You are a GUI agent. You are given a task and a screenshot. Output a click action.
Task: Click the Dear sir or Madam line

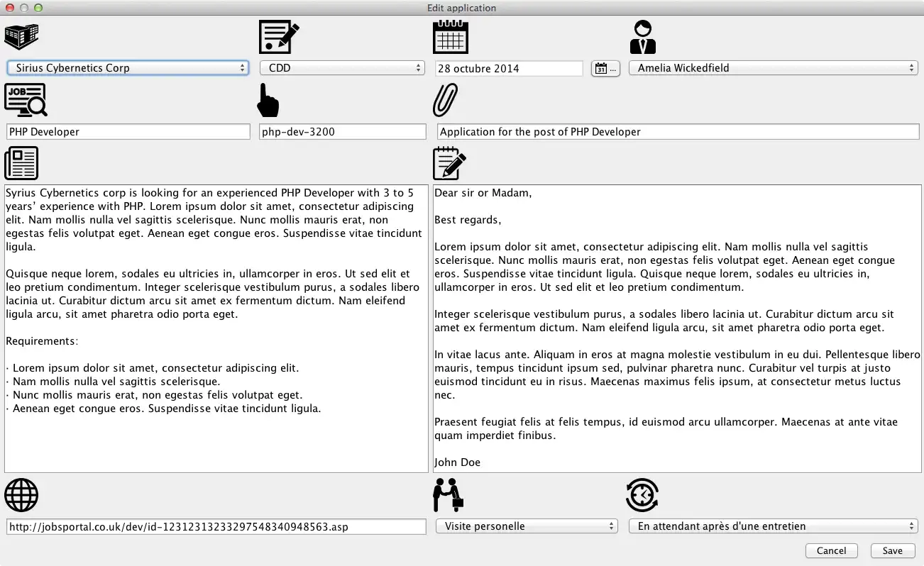coord(483,193)
